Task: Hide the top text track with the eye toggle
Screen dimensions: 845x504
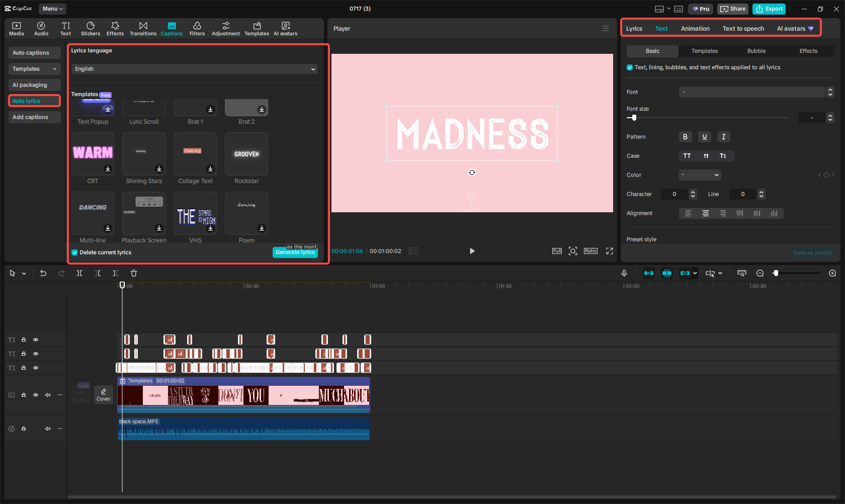Action: (x=35, y=340)
